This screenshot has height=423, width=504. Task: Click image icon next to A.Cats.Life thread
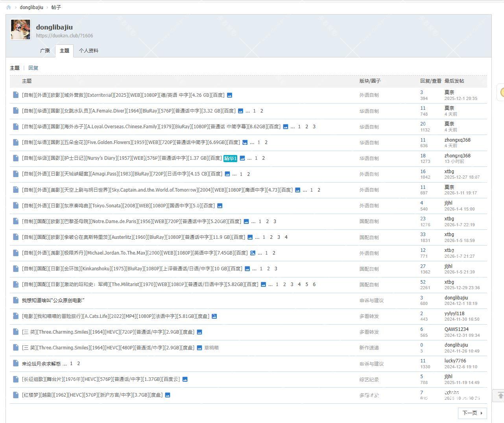pos(214,316)
